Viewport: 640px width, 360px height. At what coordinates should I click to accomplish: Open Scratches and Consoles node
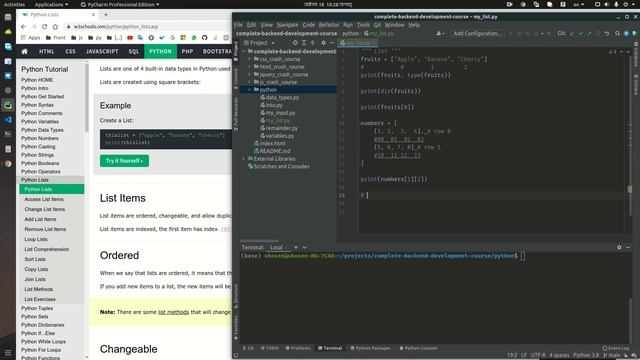tap(281, 167)
